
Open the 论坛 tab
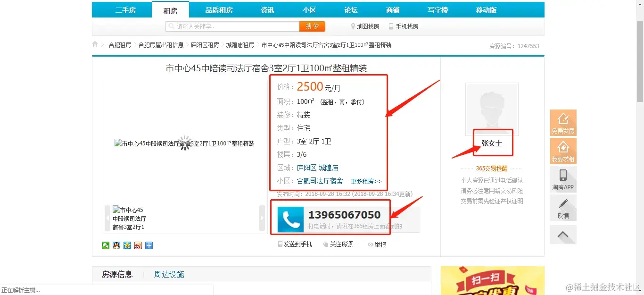click(x=351, y=10)
